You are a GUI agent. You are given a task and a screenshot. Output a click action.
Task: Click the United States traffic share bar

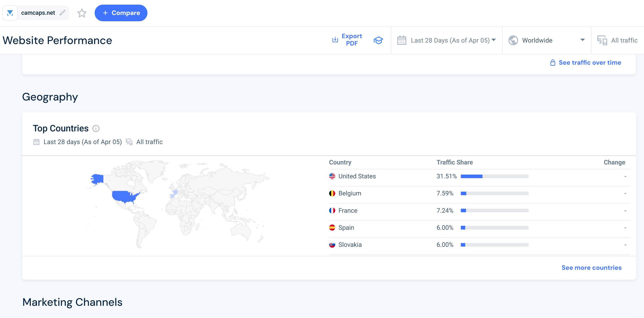tap(494, 176)
